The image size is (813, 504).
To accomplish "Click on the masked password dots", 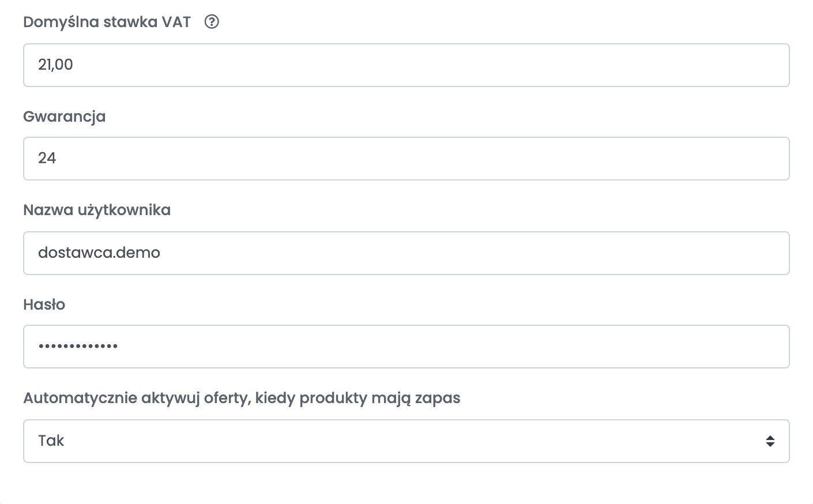I will pos(78,347).
